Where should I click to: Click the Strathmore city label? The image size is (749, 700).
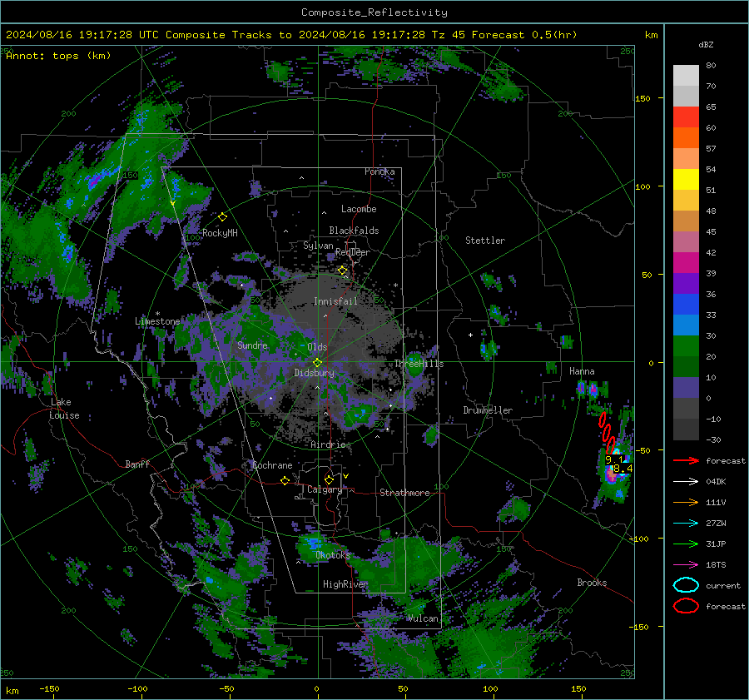pyautogui.click(x=404, y=493)
